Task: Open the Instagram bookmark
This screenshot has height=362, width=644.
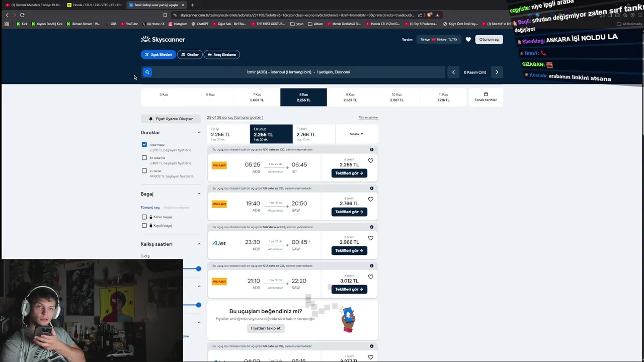Action: click(178, 24)
